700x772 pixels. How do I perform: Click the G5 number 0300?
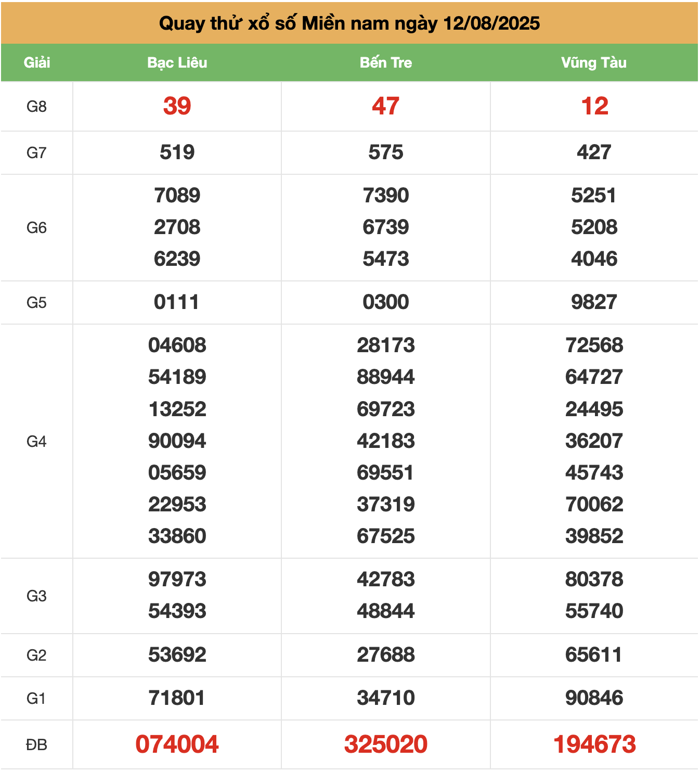coord(386,302)
